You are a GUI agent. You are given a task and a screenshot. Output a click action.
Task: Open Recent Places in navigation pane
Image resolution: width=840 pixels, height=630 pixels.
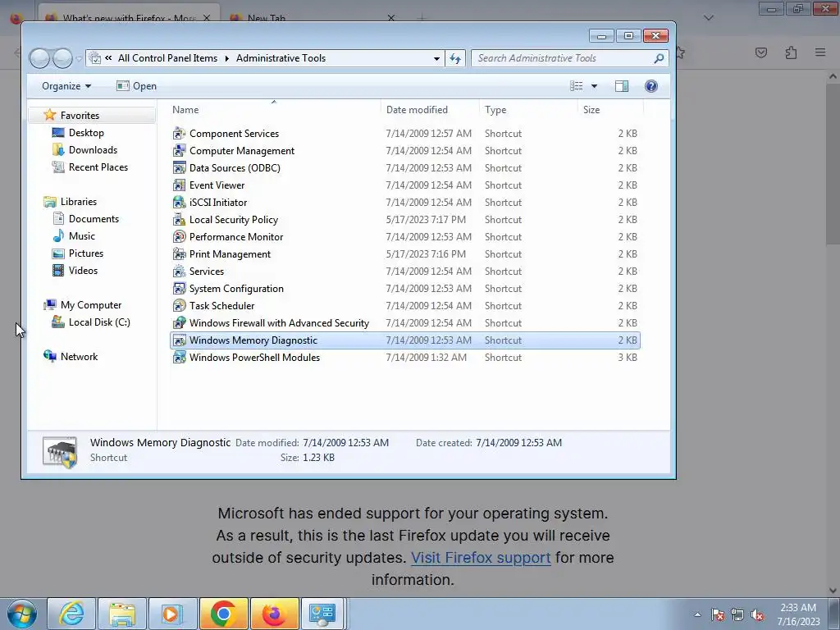pos(98,167)
